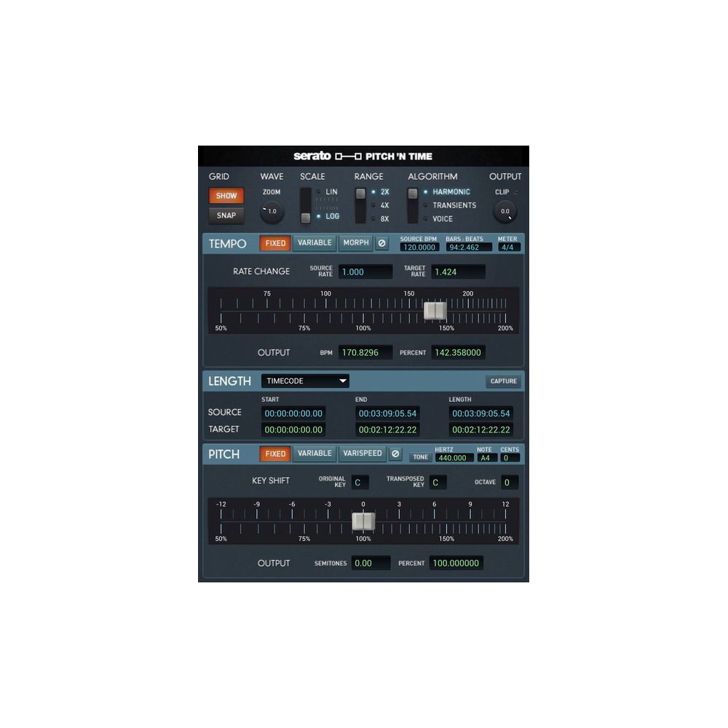This screenshot has height=728, width=728.
Task: Click the CAPTURE button
Action: tap(503, 381)
